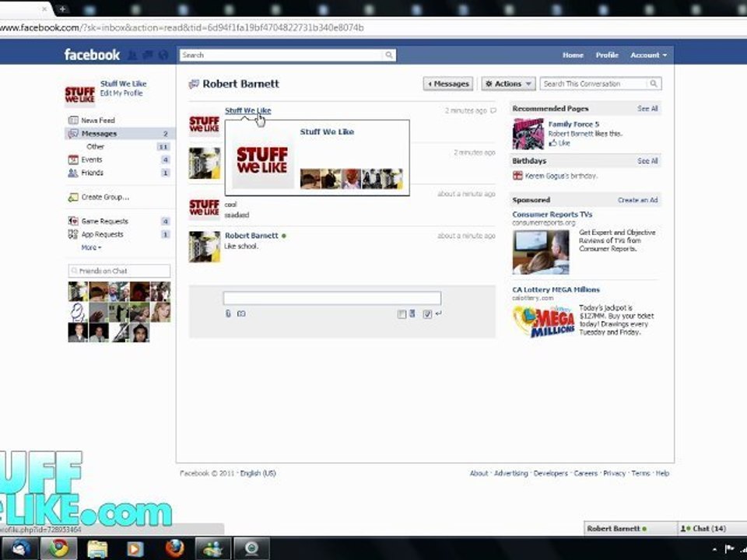The image size is (747, 560).
Task: Open friend requests icon in top bar
Action: (132, 55)
